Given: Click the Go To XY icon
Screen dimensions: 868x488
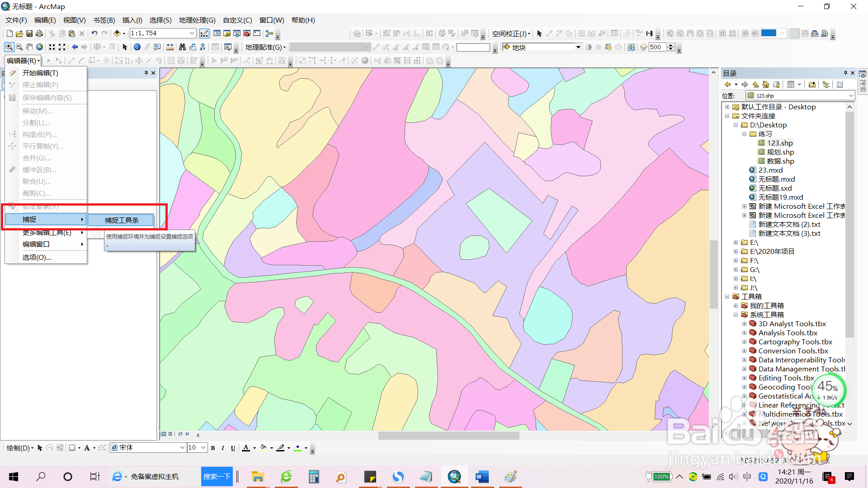Looking at the screenshot, I should coord(203,47).
